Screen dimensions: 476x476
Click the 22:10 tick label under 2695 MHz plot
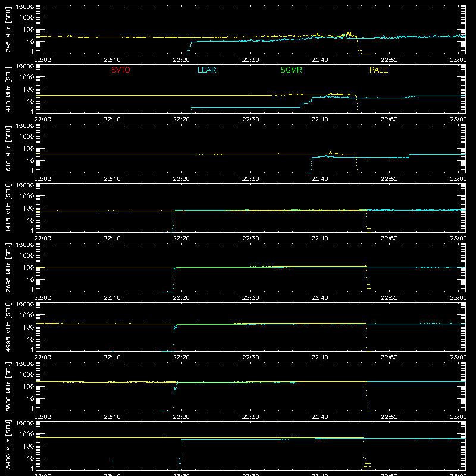(112, 298)
